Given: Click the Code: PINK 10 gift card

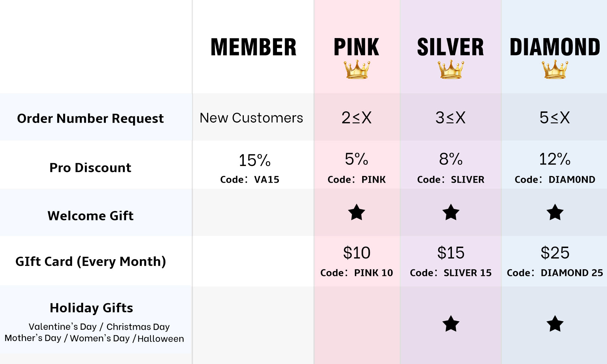Looking at the screenshot, I should click(x=357, y=273).
